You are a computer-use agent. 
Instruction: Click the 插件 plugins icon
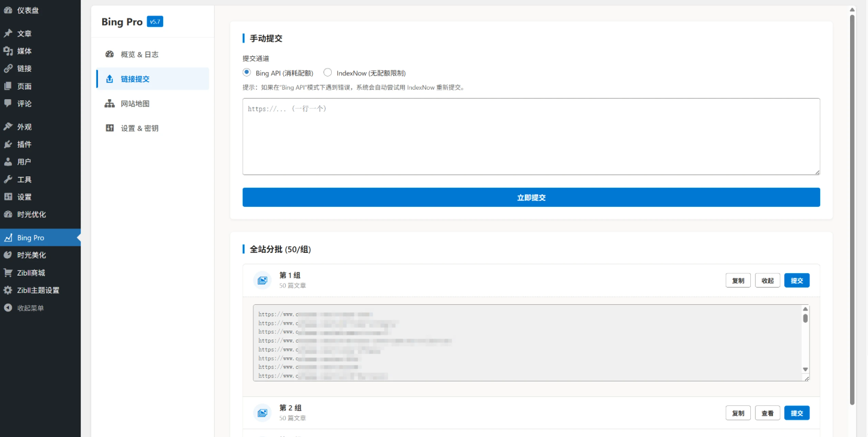(x=8, y=145)
